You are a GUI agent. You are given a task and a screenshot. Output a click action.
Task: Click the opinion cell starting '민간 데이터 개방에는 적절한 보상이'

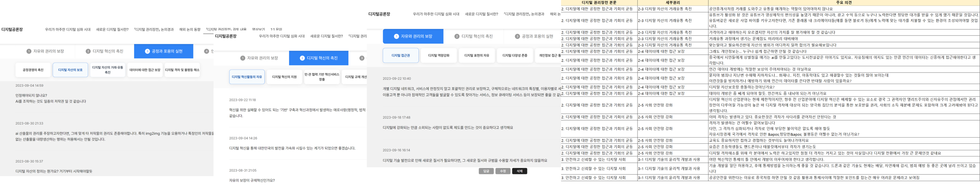tap(844, 69)
